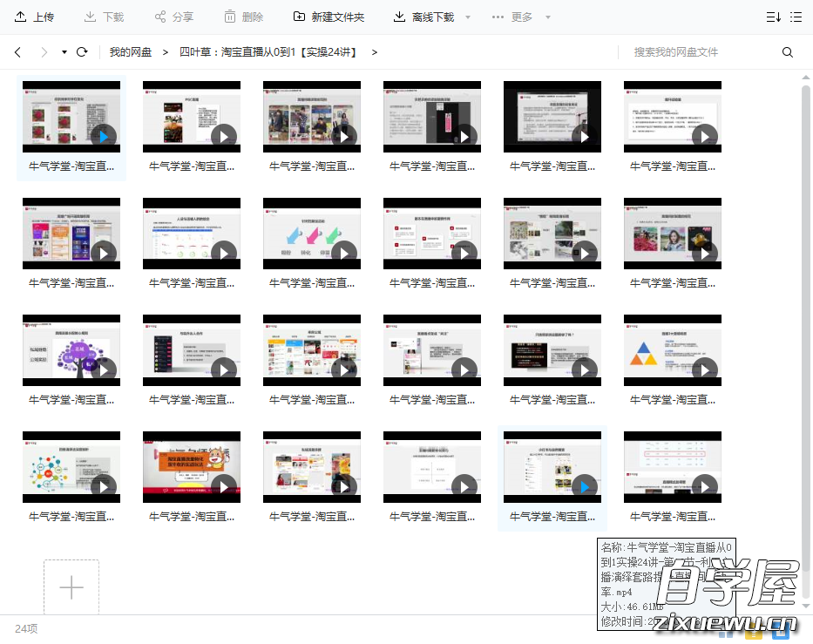Expand the chevron after 实操24讲 breadcrumb
This screenshot has width=813, height=644.
(x=375, y=52)
